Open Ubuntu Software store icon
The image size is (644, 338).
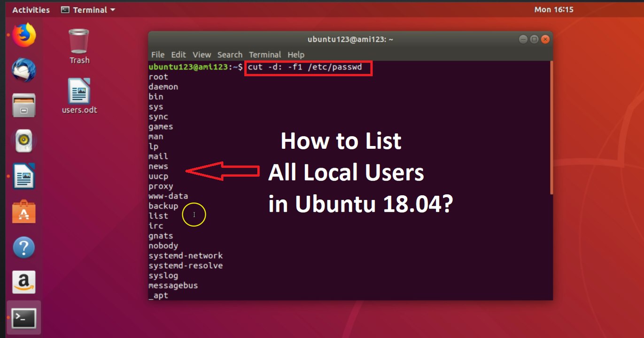click(24, 212)
